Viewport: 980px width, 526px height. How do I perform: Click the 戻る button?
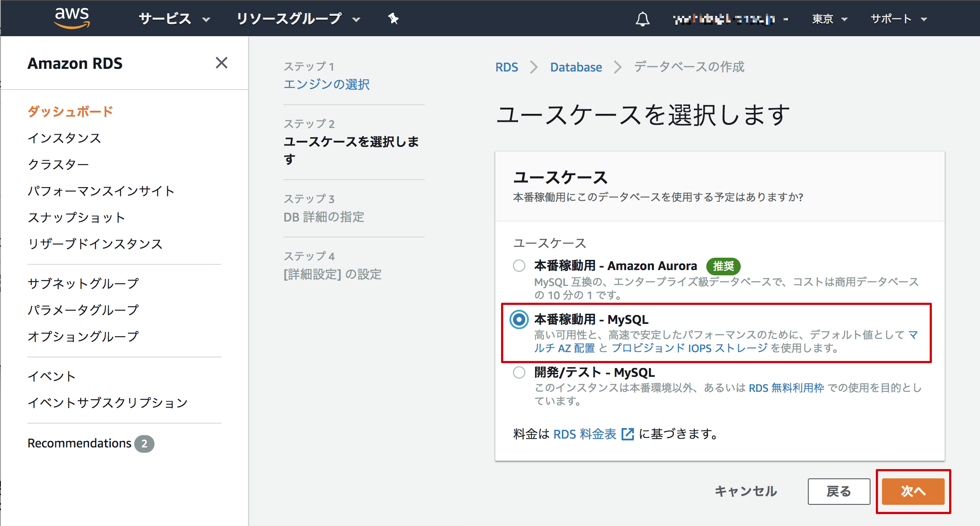pyautogui.click(x=839, y=492)
